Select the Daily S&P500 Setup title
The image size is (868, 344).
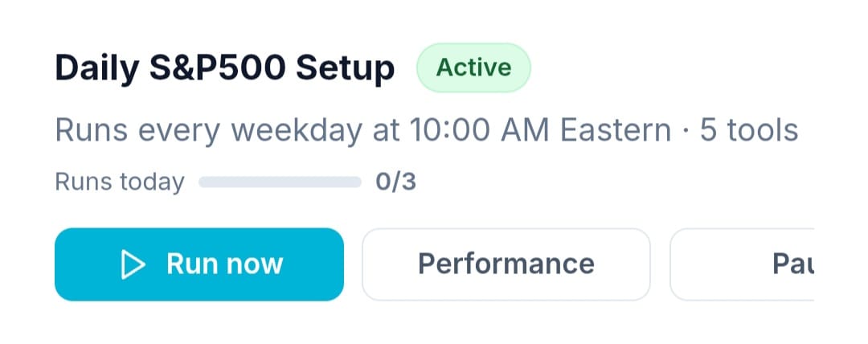[225, 68]
